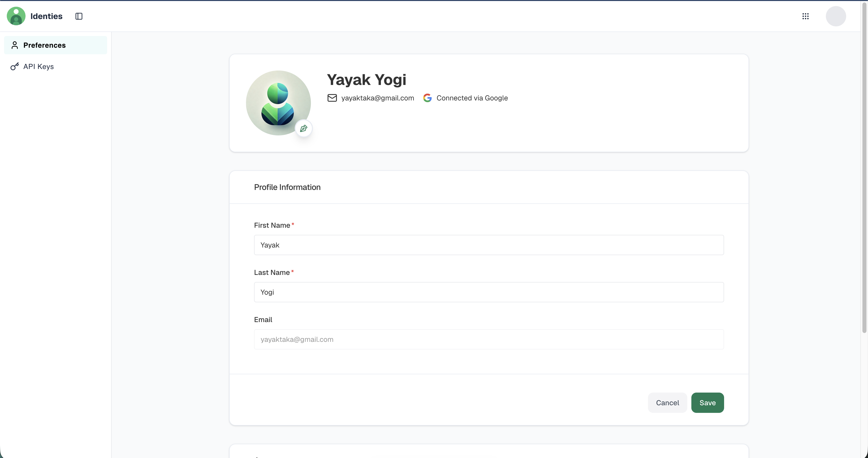Open the API Keys sidebar item

(x=38, y=66)
